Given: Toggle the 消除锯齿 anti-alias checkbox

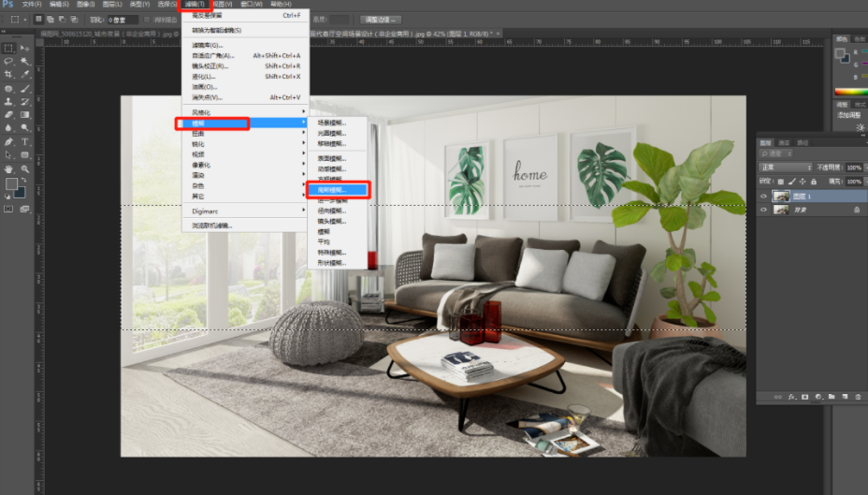Looking at the screenshot, I should (147, 20).
